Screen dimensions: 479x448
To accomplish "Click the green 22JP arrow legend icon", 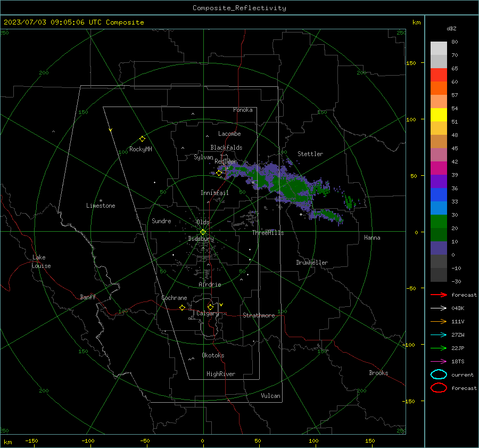I will point(439,348).
